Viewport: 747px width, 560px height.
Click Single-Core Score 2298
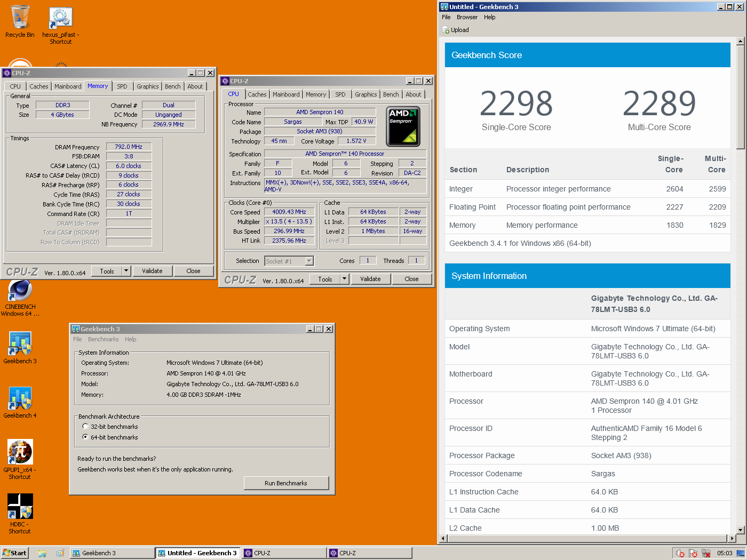(x=516, y=103)
